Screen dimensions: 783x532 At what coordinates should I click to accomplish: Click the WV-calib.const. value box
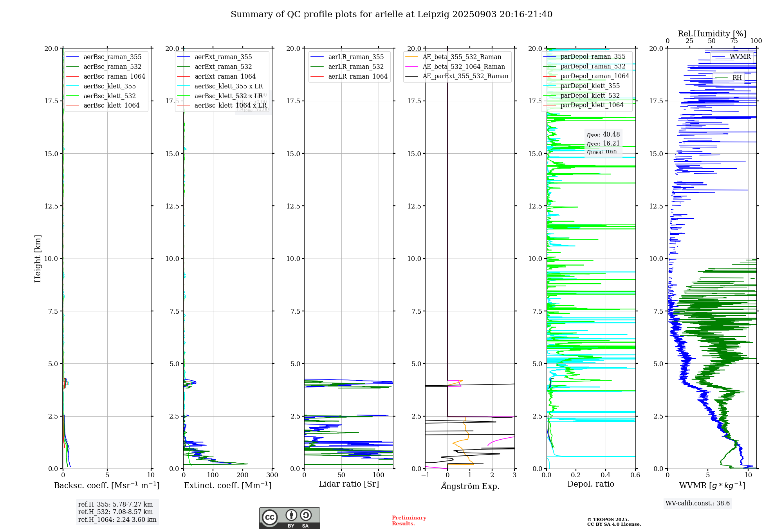point(697,503)
